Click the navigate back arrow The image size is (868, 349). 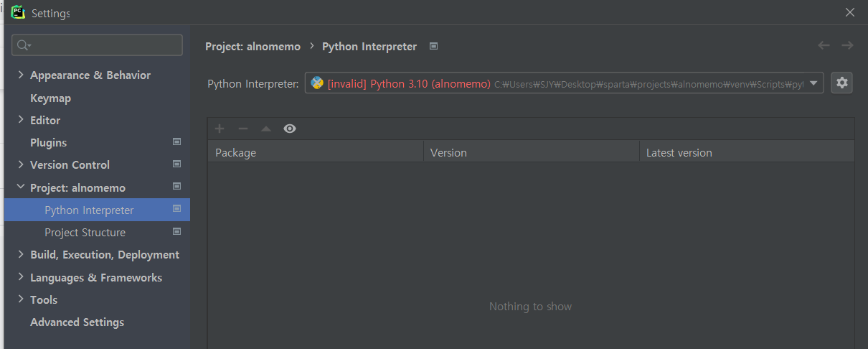click(x=824, y=45)
